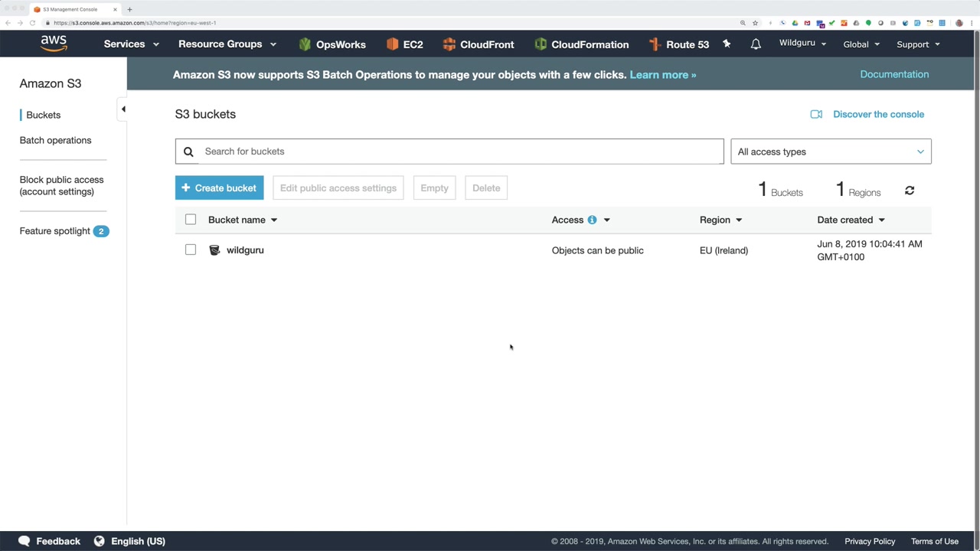Click the bucket icon beside wildguru
Image resolution: width=980 pixels, height=551 pixels.
[214, 250]
